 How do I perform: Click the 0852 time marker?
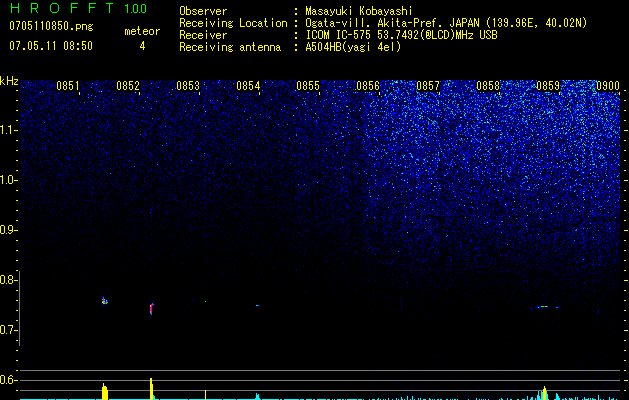click(x=128, y=85)
